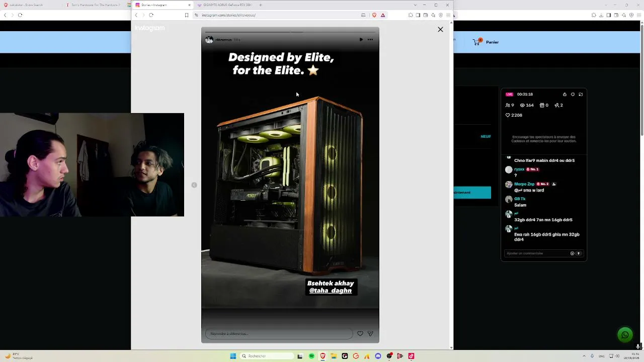Open the emoji picker in comment box
Viewport: 644px width, 362px height.
coord(572,253)
